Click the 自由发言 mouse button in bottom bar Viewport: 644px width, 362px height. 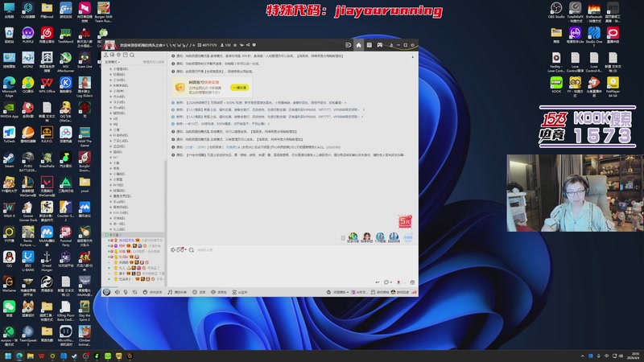152,292
